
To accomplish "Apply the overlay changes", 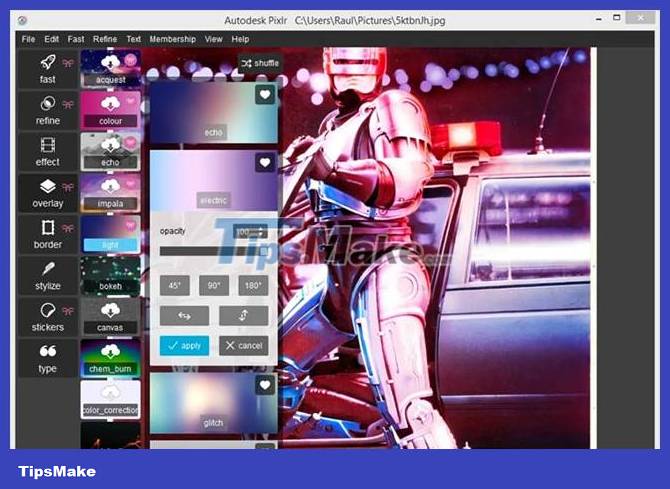I will point(184,345).
